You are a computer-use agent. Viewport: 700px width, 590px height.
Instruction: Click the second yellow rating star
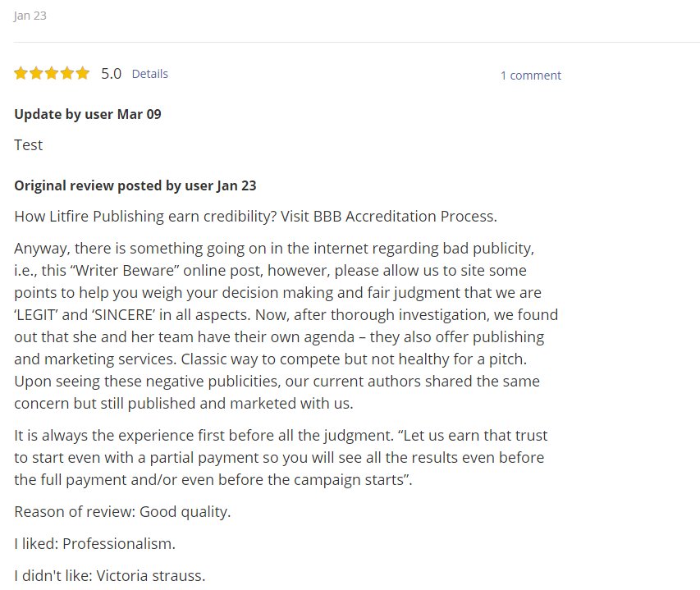pos(36,74)
